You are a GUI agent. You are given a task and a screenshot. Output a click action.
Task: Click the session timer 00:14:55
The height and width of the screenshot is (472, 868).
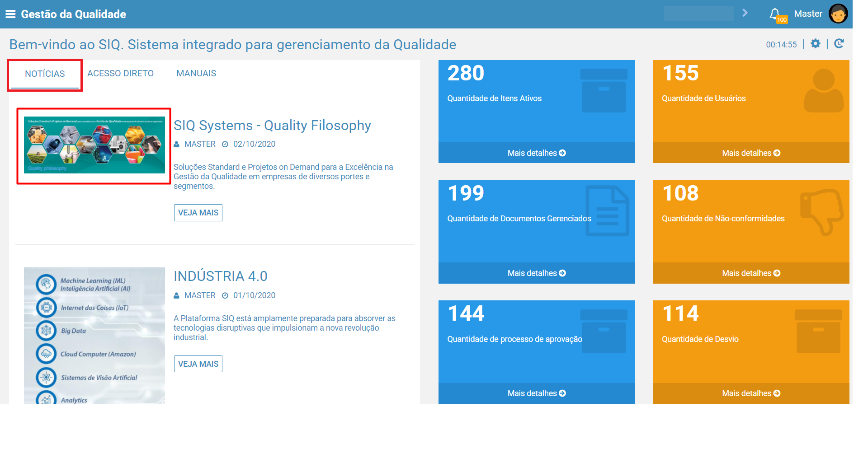click(x=781, y=45)
